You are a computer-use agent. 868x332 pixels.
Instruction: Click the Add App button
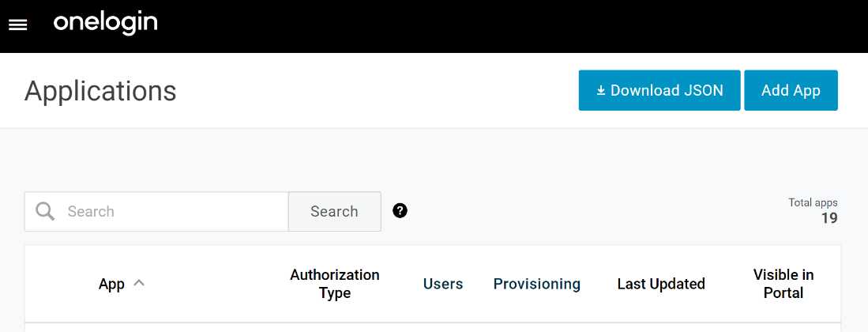click(791, 90)
